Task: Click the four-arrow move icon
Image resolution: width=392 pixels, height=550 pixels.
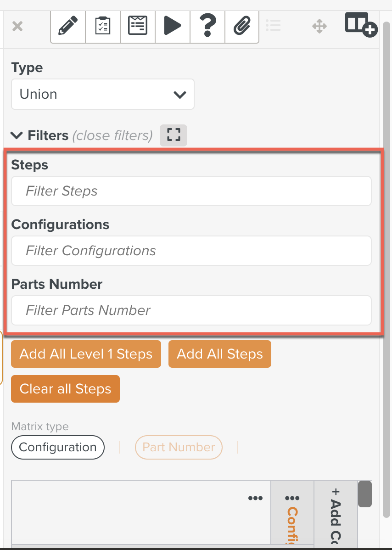Action: click(319, 26)
